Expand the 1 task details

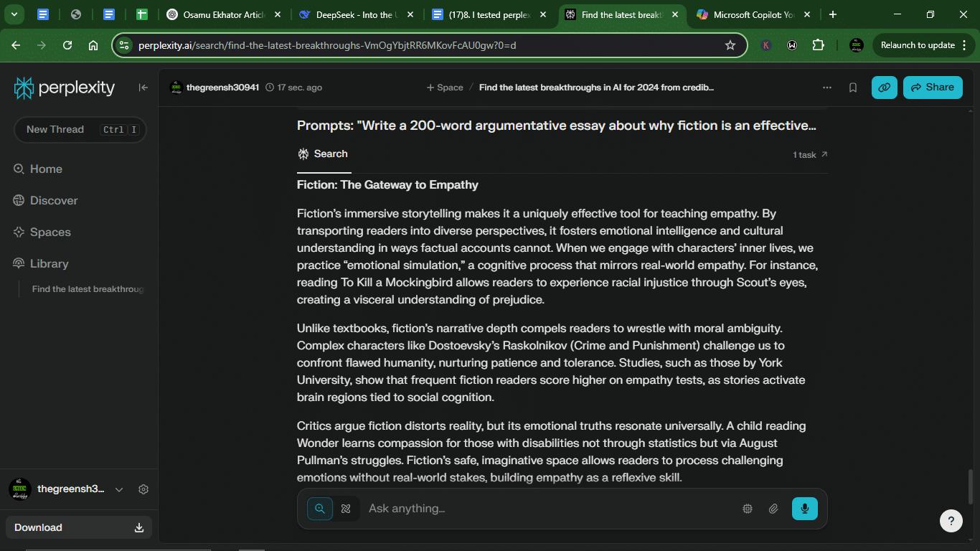(810, 154)
